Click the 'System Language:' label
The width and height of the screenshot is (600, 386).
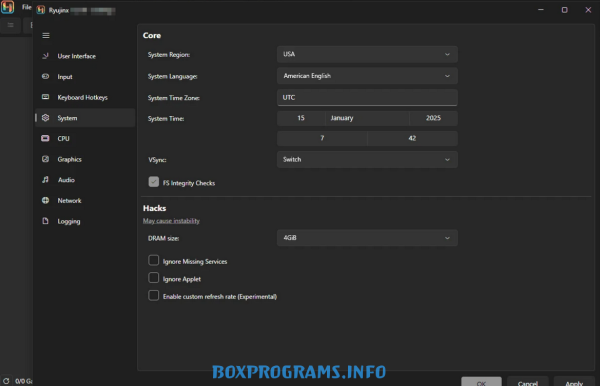(173, 77)
